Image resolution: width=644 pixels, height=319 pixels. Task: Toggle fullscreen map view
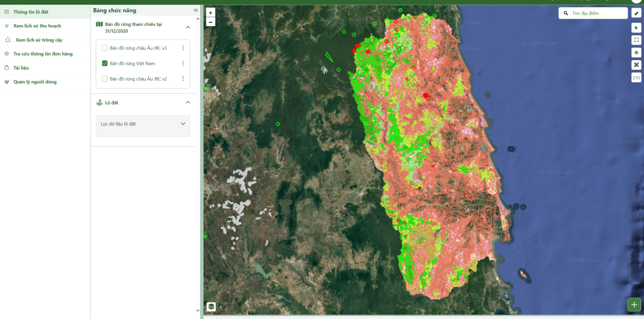click(x=636, y=40)
